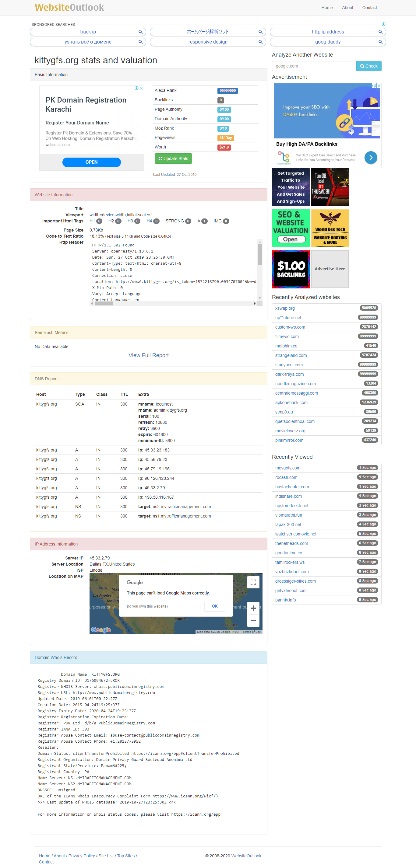Open motphim.co in recently analyzed list
Viewport: 416px width, 868px height.
coord(286,346)
